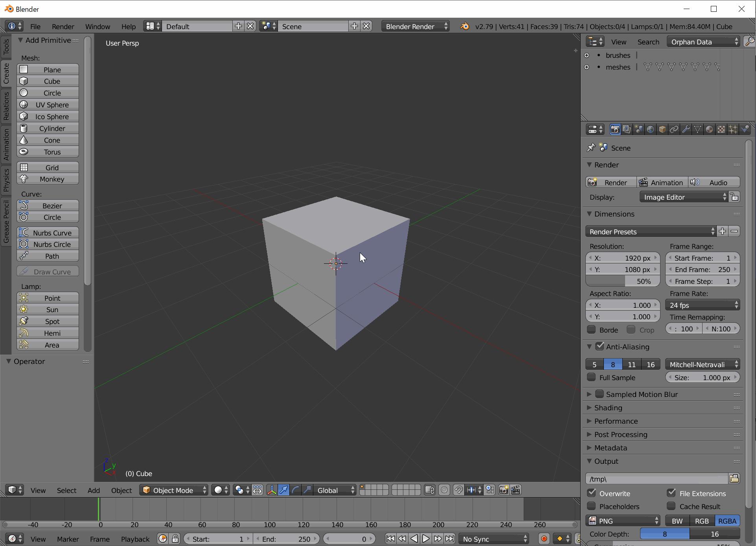Open the Blender Render engine dropdown
Image resolution: width=756 pixels, height=546 pixels.
coord(416,26)
